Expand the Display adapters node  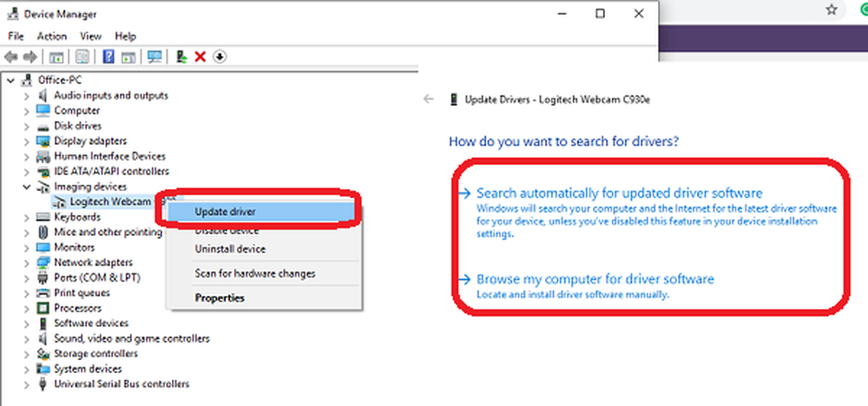(x=27, y=141)
